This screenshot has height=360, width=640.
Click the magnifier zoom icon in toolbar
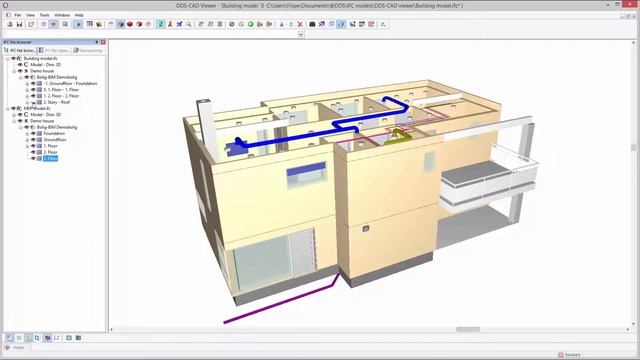click(189, 24)
